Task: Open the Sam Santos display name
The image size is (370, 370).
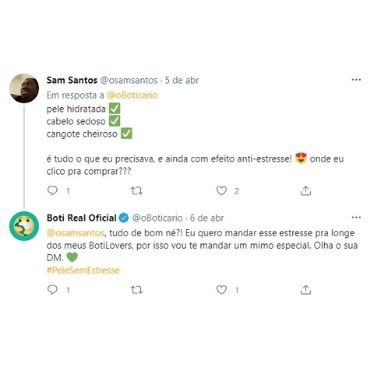Action: click(72, 80)
